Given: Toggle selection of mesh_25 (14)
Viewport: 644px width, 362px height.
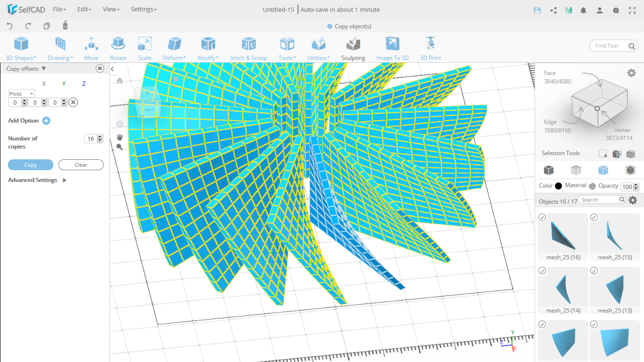Looking at the screenshot, I should [x=542, y=271].
